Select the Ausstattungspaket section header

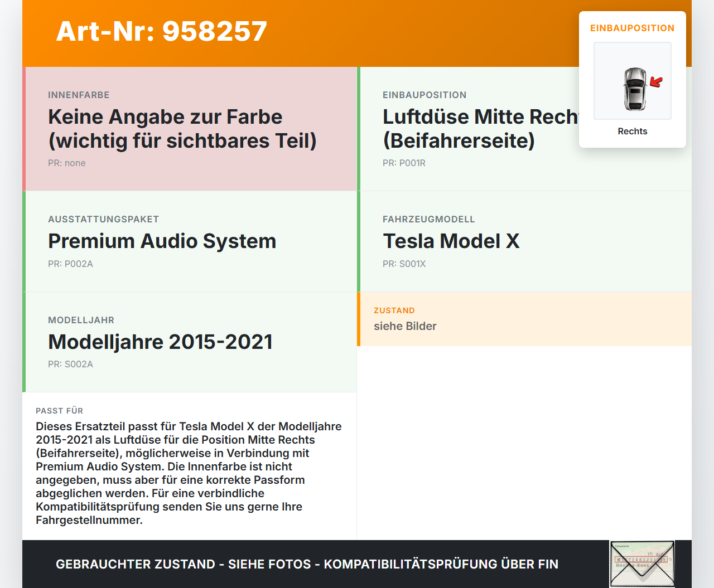[x=103, y=219]
